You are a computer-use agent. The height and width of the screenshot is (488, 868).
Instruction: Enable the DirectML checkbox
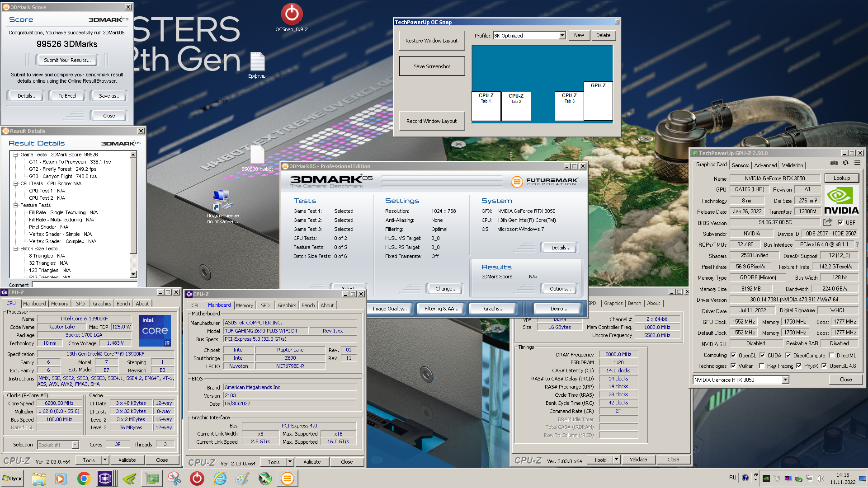pos(831,355)
